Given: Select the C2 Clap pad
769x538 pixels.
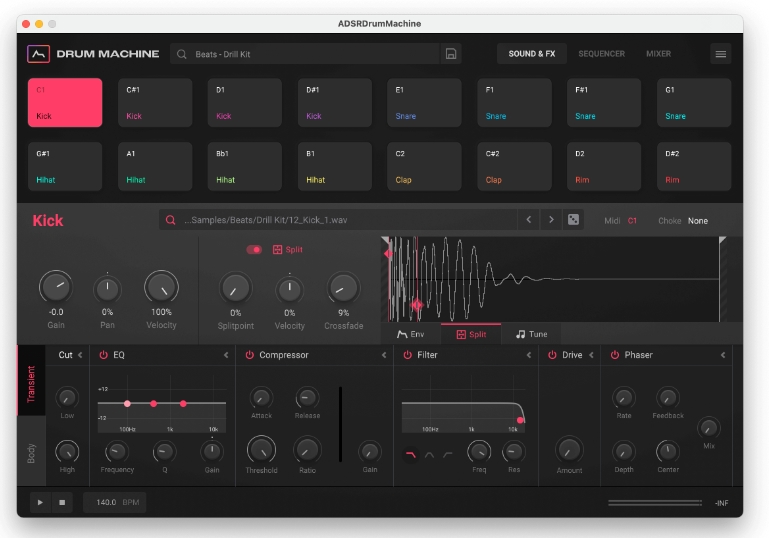Looking at the screenshot, I should point(424,166).
